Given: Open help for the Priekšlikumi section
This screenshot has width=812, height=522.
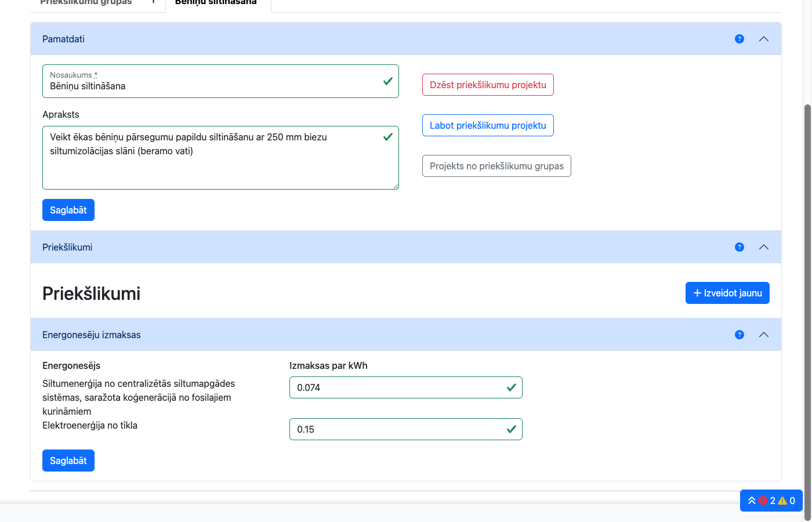Looking at the screenshot, I should click(x=739, y=247).
